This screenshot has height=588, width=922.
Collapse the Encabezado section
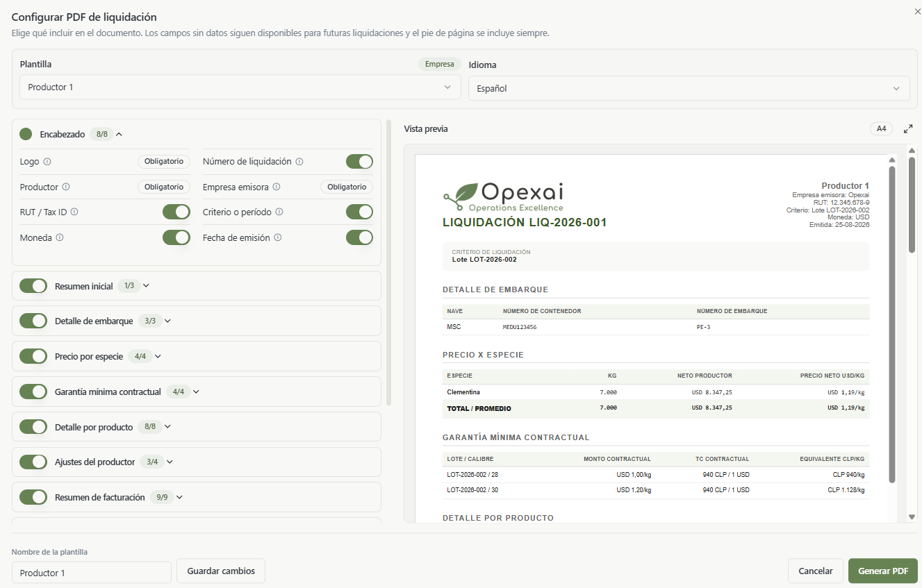tap(119, 134)
